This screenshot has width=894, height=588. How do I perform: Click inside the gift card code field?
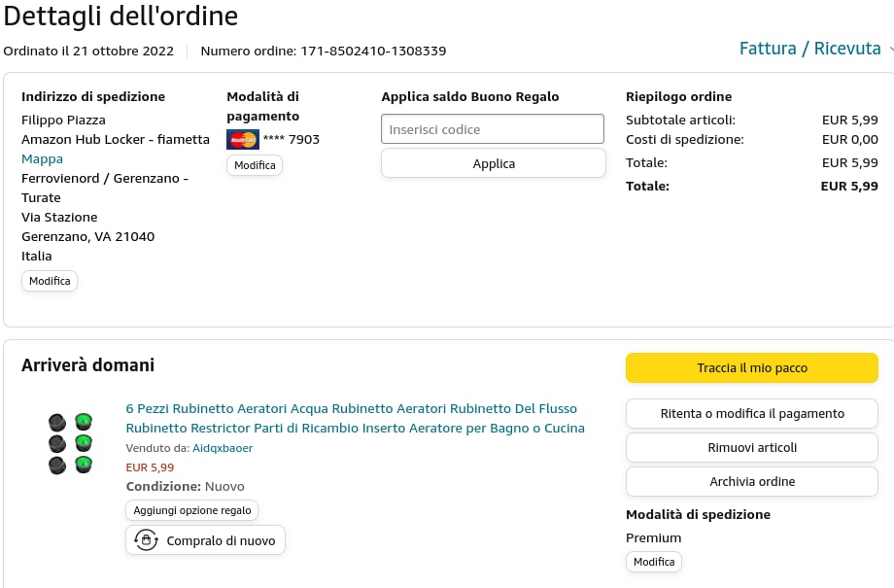(493, 129)
